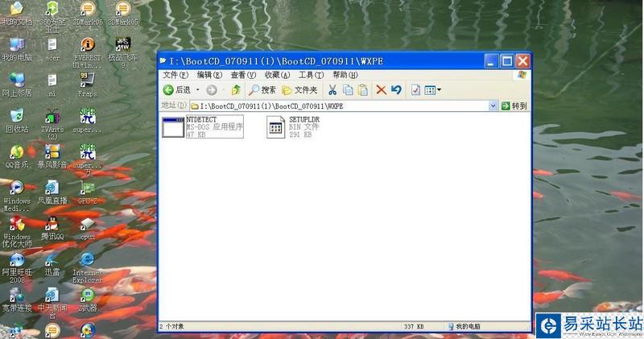Select the SETUPLDR BIN file
644x339 pixels.
click(x=293, y=126)
